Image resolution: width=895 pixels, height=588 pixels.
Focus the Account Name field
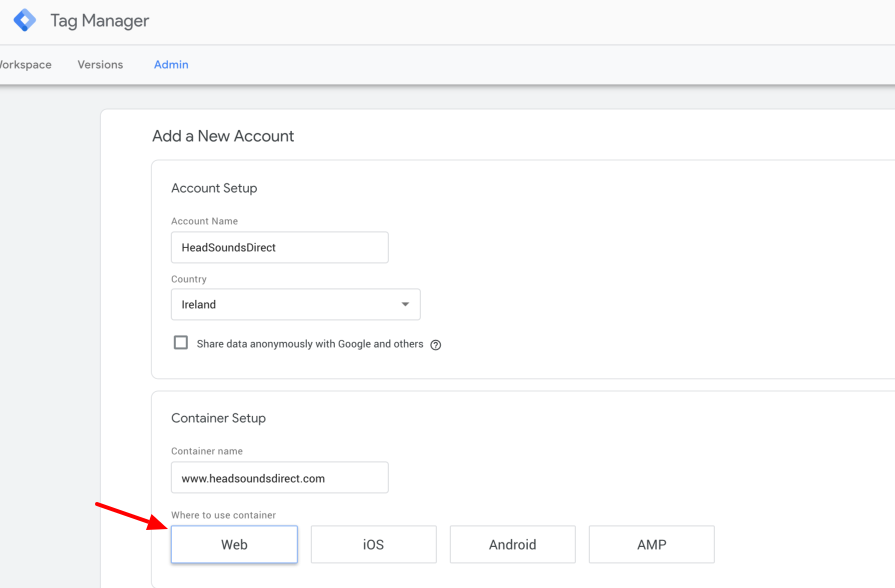[x=279, y=247]
